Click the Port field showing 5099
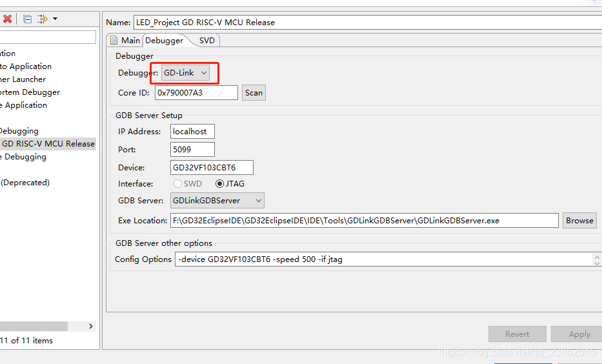Viewport: 602px width, 364px height. 192,149
